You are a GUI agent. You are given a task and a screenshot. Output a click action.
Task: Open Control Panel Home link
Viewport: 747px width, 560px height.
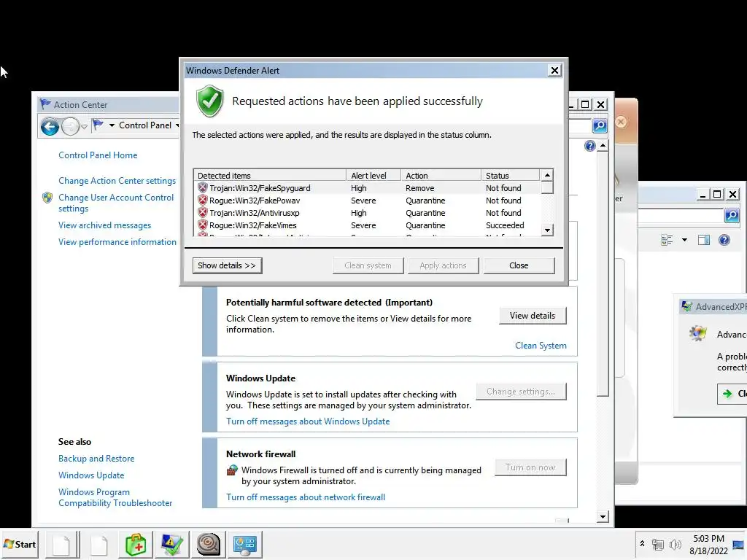[x=98, y=155]
